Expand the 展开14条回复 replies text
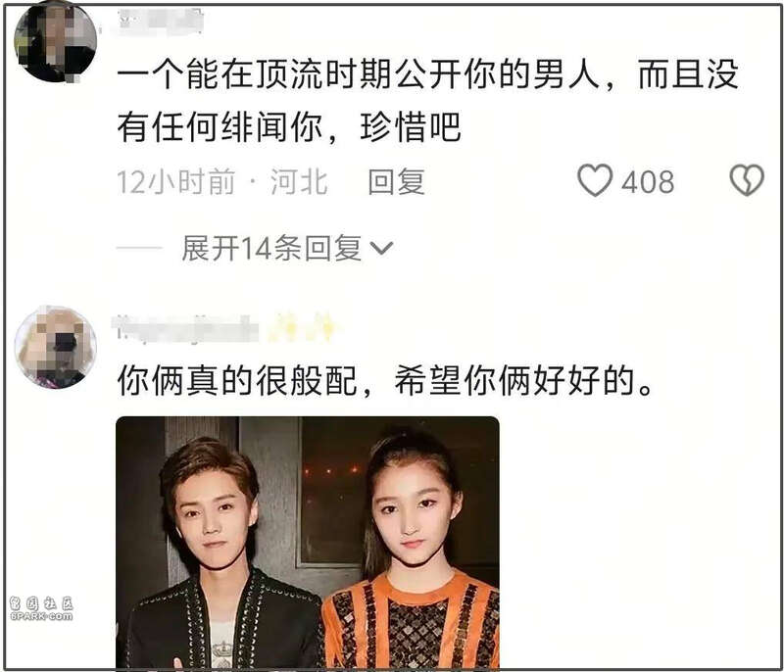 [271, 248]
